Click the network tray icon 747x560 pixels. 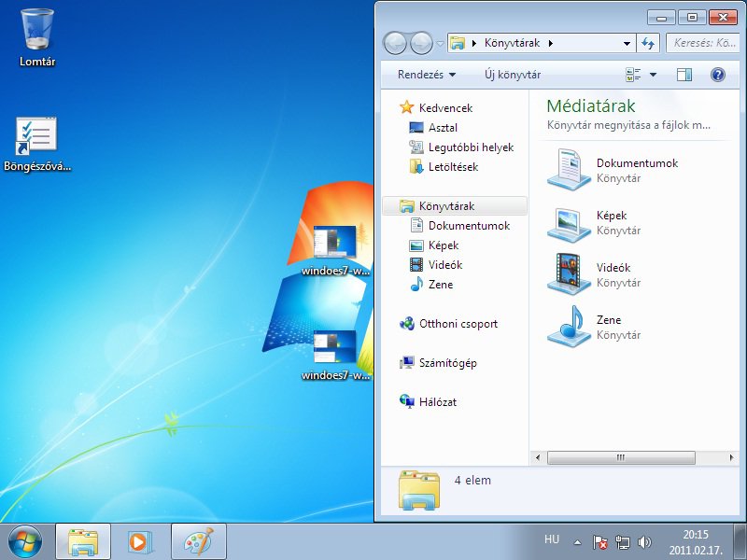pyautogui.click(x=622, y=542)
